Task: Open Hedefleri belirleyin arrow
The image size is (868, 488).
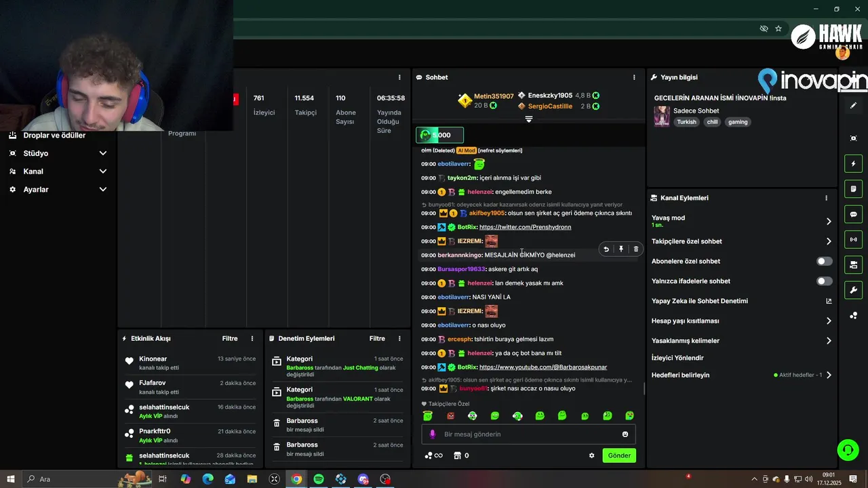Action: [x=829, y=375]
